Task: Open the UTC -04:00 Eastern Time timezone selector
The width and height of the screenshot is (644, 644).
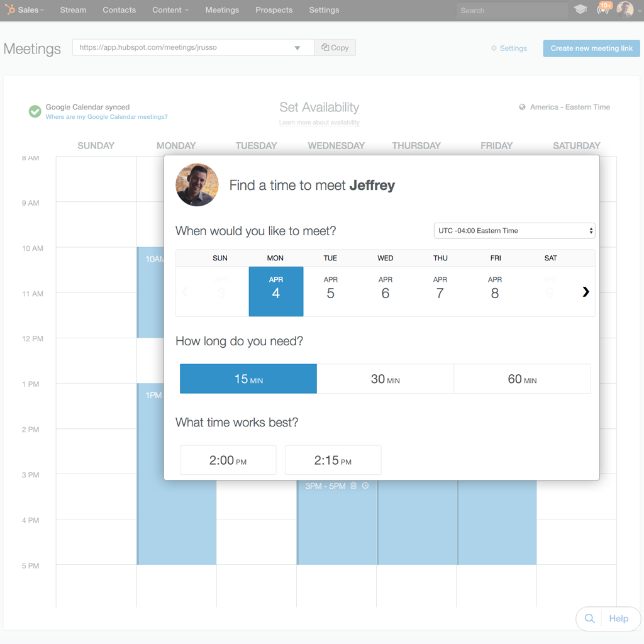Action: pyautogui.click(x=514, y=231)
